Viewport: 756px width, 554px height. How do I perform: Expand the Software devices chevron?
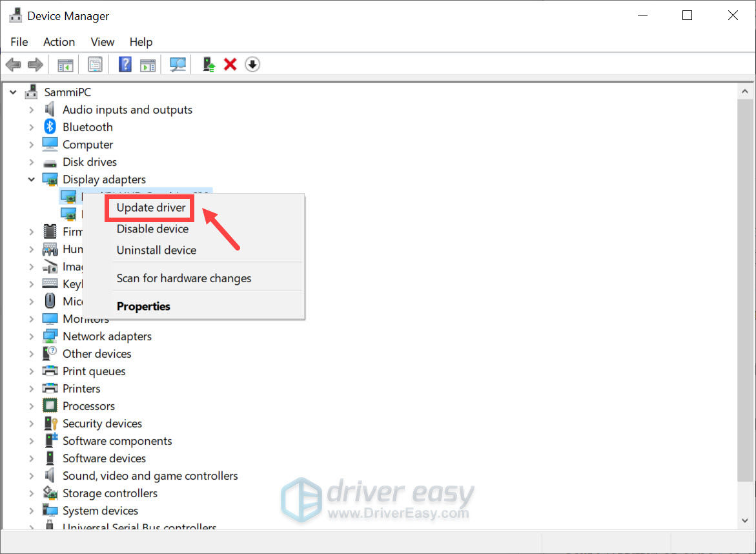point(32,458)
